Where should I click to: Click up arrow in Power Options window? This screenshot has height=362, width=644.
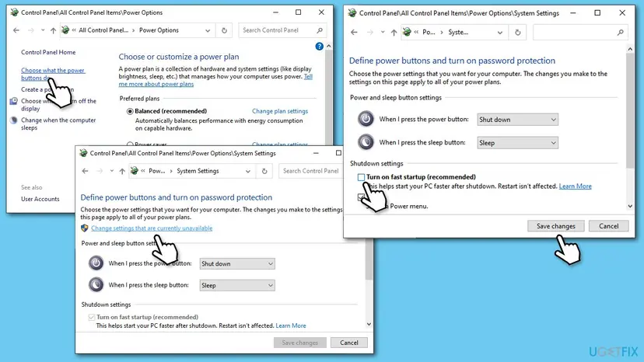(x=53, y=30)
